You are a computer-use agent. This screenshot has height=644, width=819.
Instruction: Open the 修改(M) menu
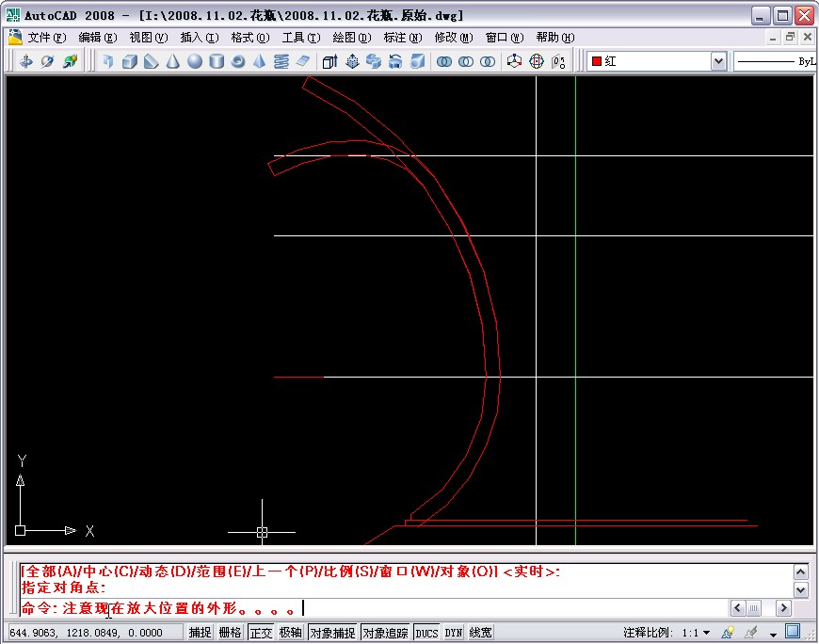tap(454, 38)
